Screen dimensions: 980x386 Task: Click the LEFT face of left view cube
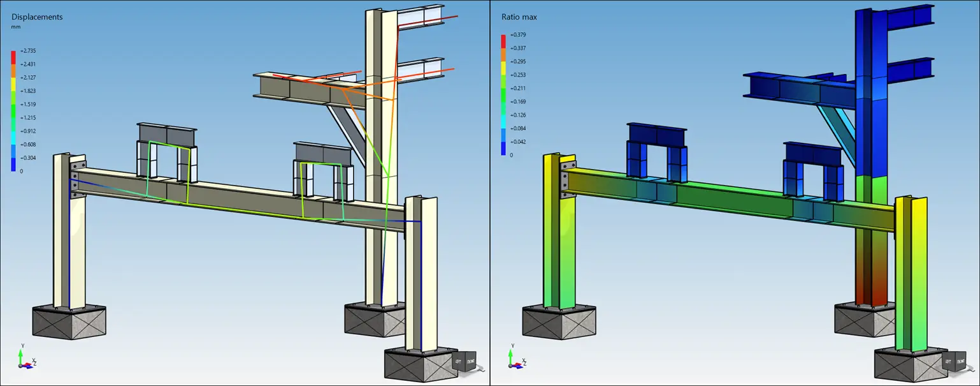point(458,362)
